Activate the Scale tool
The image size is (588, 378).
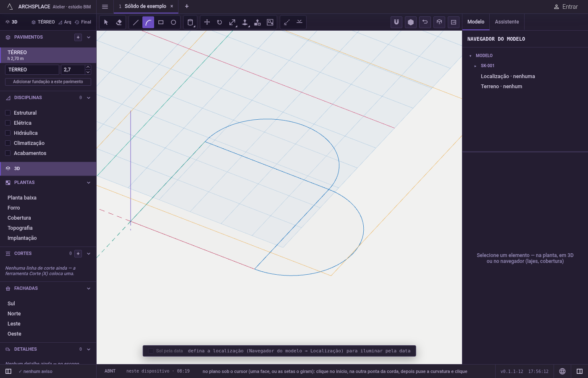point(232,22)
